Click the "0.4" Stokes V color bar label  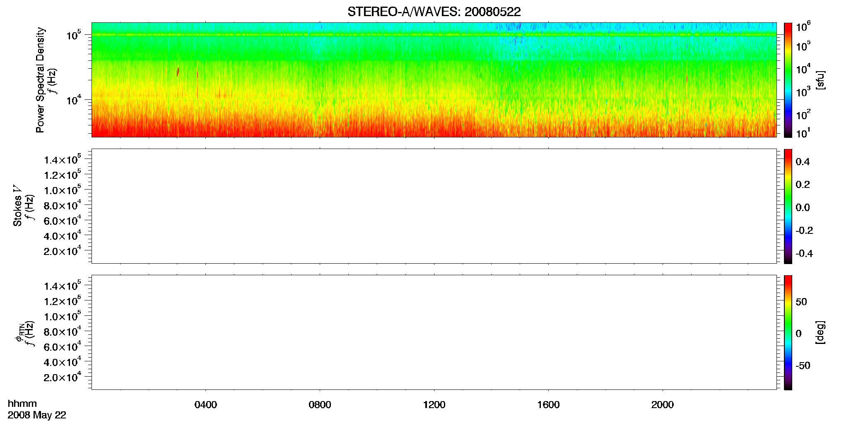pos(803,162)
